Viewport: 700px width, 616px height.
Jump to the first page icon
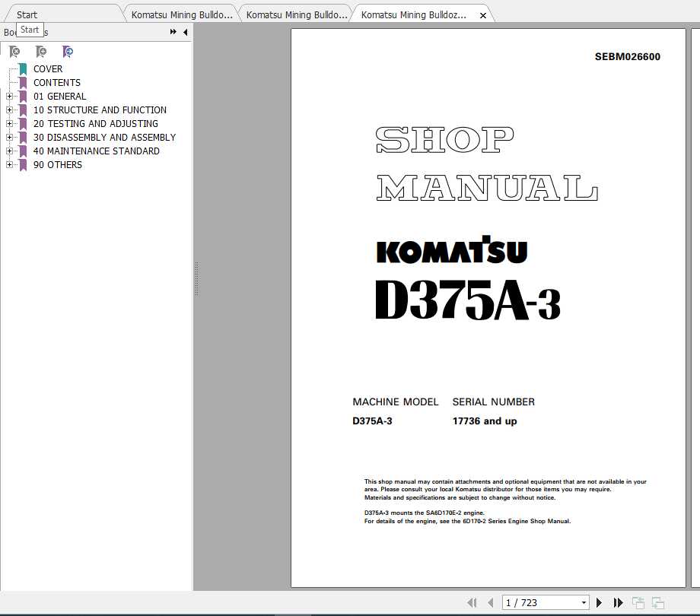(472, 602)
